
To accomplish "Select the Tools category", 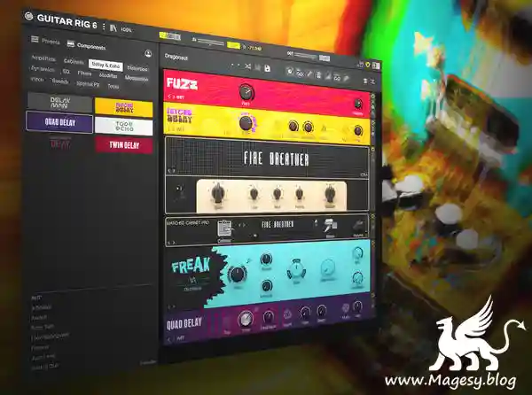I will pyautogui.click(x=113, y=86).
